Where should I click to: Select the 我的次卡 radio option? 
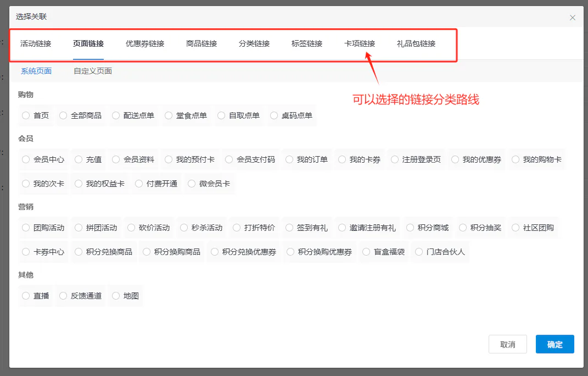point(25,184)
